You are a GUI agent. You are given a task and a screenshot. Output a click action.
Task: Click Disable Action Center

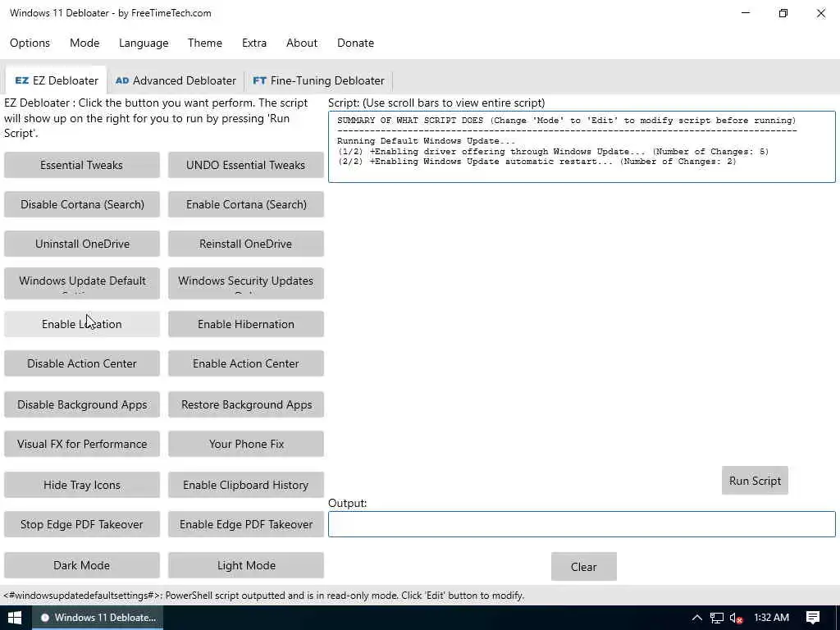tap(81, 363)
